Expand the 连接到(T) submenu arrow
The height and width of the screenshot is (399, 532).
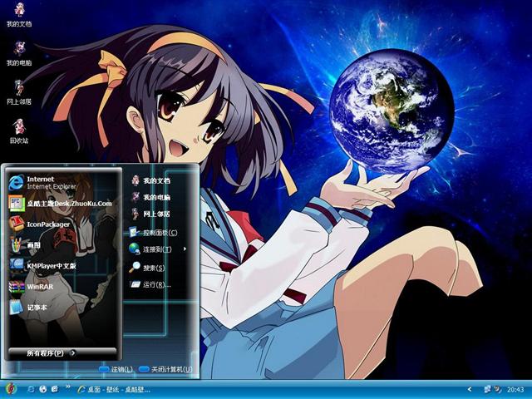185,249
